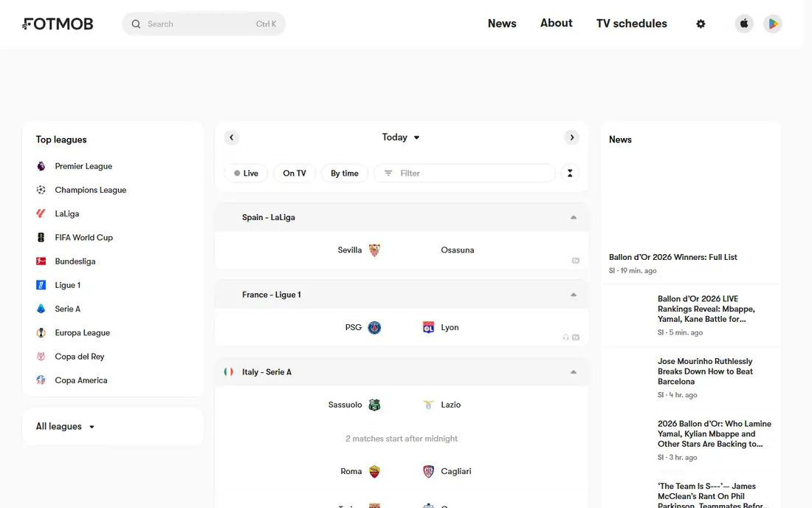This screenshot has height=508, width=812.
Task: Click the Copa del Rey logo icon
Action: click(x=41, y=357)
